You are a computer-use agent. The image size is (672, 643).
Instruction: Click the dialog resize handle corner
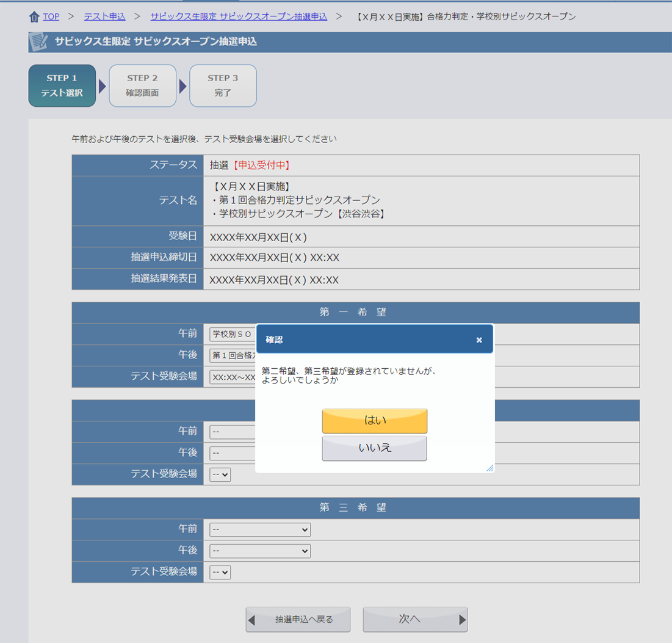point(490,468)
